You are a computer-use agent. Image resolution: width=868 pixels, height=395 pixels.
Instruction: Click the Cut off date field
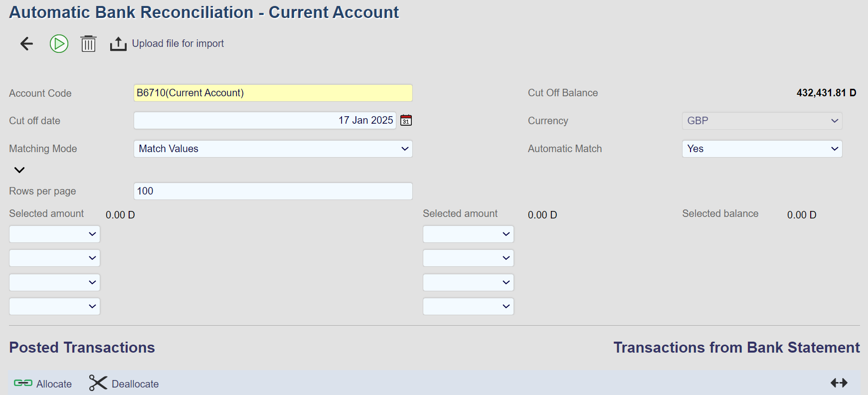(264, 120)
